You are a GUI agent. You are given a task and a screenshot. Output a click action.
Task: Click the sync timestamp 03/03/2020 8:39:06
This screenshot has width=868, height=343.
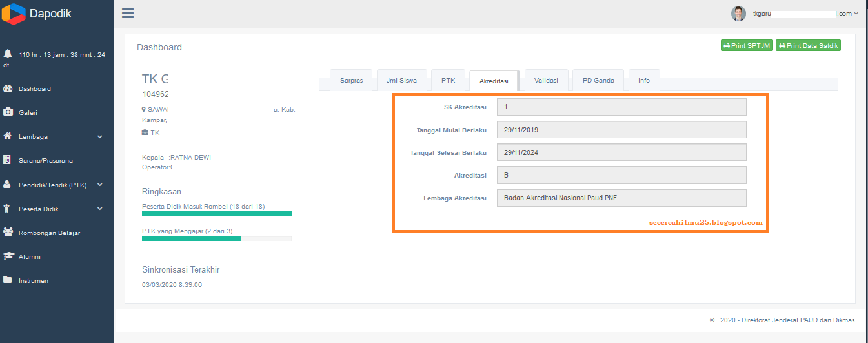172,284
